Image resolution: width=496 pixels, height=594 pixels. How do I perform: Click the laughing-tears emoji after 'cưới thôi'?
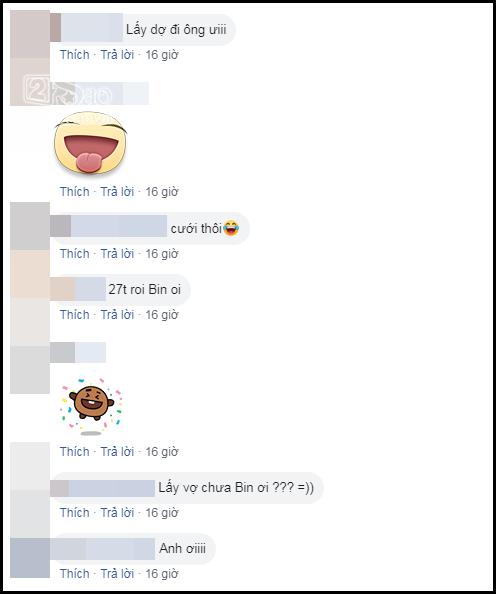[x=231, y=228]
